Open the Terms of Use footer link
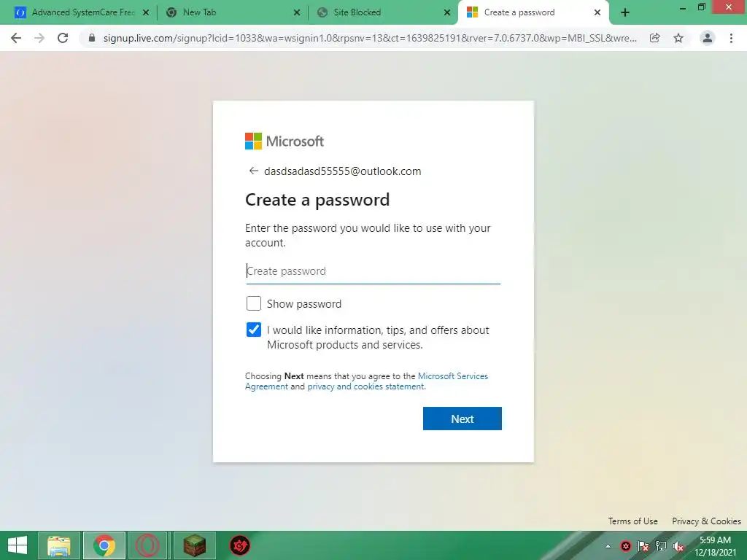This screenshot has height=560, width=747. (632, 521)
